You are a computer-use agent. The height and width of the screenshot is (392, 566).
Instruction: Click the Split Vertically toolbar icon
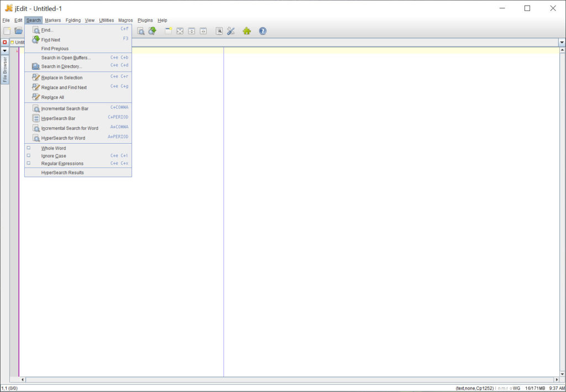coord(203,31)
